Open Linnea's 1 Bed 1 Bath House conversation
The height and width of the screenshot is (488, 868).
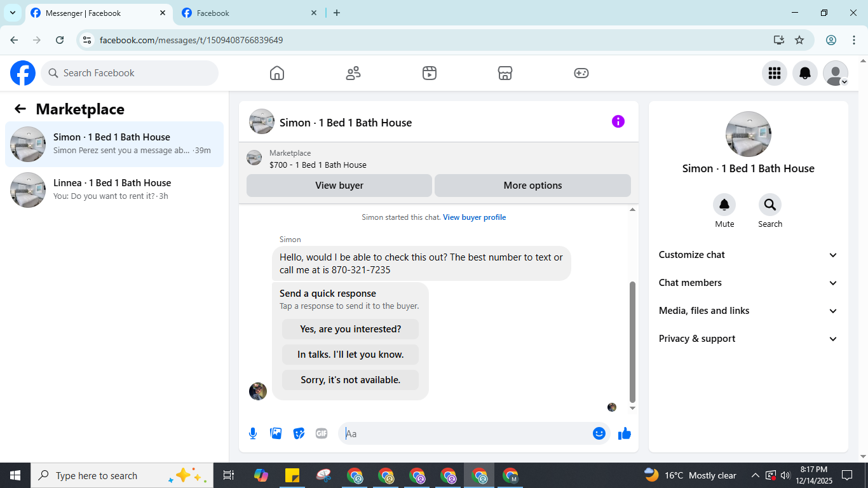114,190
